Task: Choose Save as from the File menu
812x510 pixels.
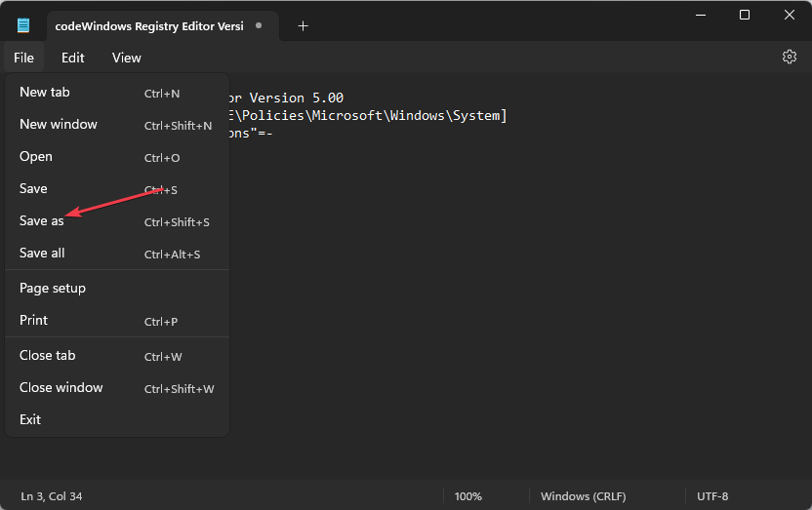Action: pyautogui.click(x=42, y=221)
